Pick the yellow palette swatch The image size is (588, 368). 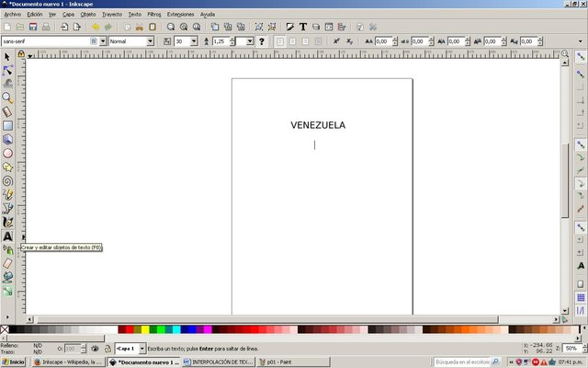point(145,329)
